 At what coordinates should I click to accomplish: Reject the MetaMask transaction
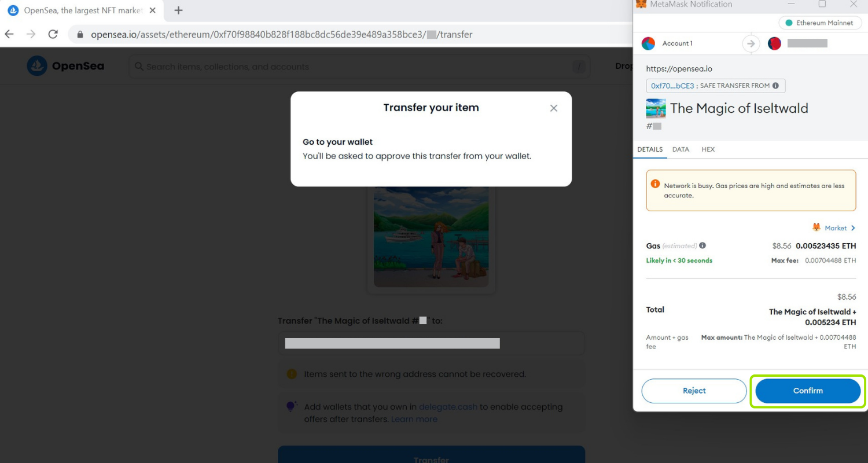pyautogui.click(x=694, y=391)
